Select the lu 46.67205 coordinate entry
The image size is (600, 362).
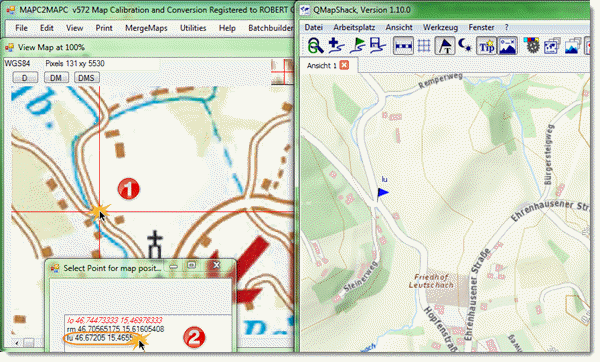100,338
